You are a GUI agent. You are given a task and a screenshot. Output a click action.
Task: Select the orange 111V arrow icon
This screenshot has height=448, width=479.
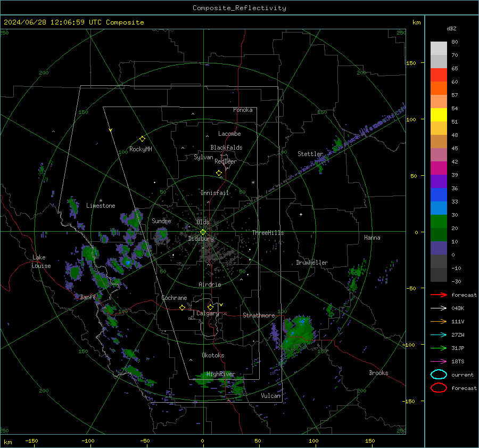(x=439, y=321)
